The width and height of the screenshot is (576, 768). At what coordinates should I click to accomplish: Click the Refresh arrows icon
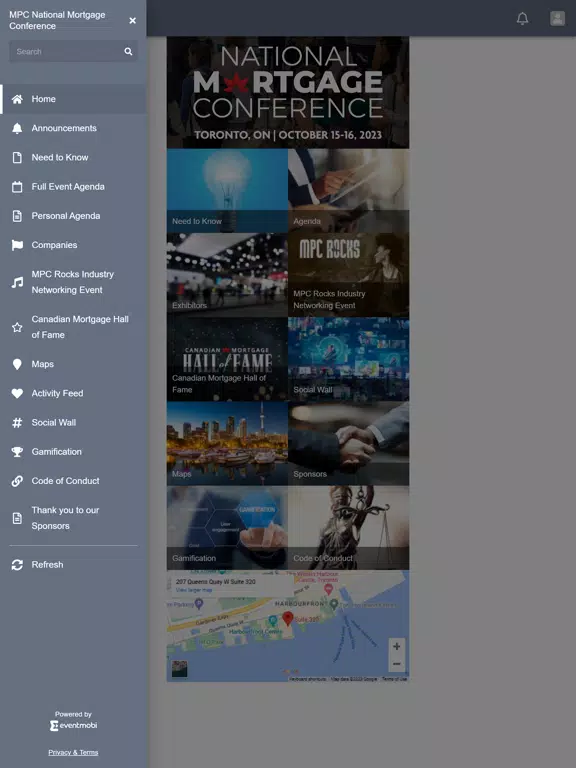click(x=17, y=565)
